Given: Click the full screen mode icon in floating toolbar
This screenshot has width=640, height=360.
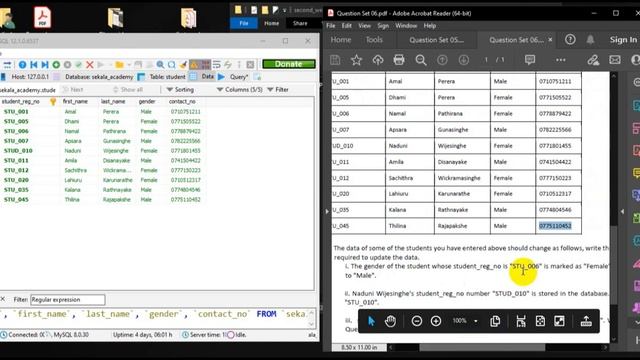Looking at the screenshot, I should (x=559, y=321).
